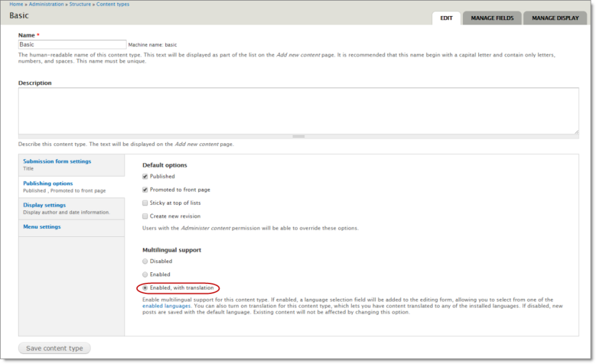596x364 pixels.
Task: Open Structure from the breadcrumb trail
Action: click(x=80, y=4)
